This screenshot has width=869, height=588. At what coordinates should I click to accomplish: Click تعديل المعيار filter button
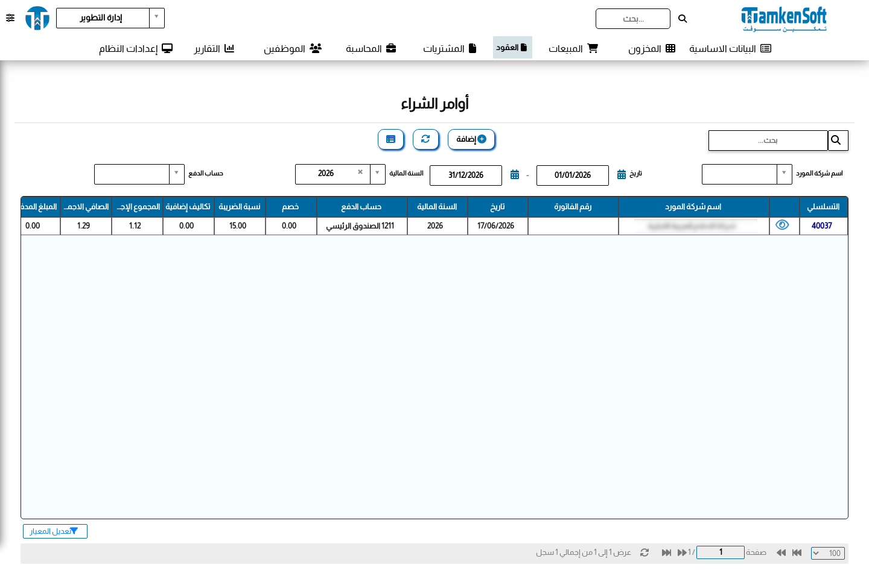[x=55, y=531]
